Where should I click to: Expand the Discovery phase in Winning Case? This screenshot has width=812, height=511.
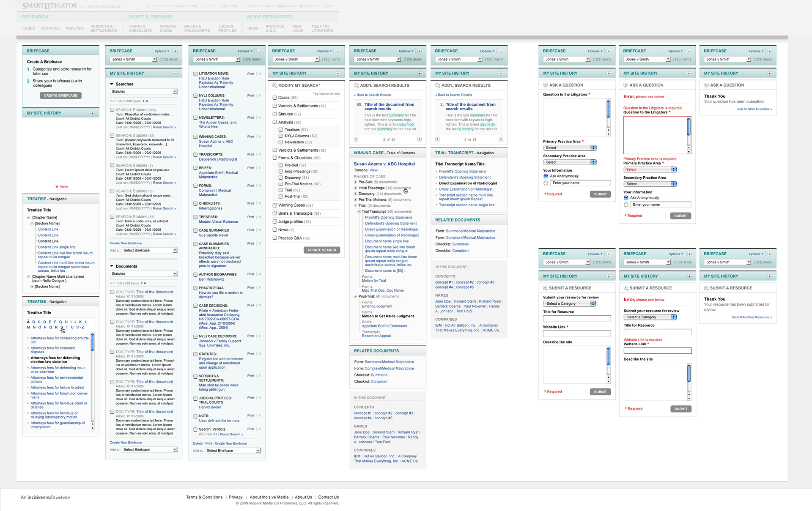[356, 194]
